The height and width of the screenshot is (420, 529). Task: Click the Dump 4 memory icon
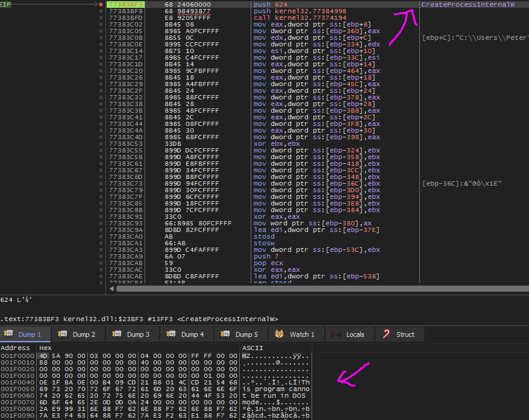[x=171, y=334]
